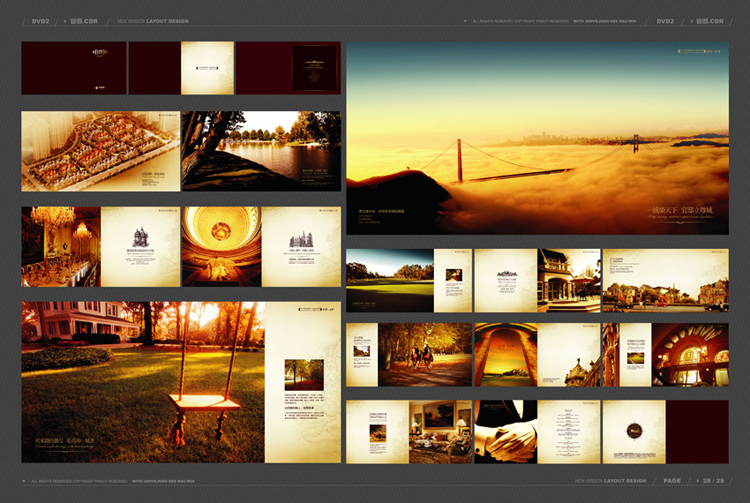Click the maroon and cream title spread
Image resolution: width=750 pixels, height=503 pixels.
click(x=181, y=67)
